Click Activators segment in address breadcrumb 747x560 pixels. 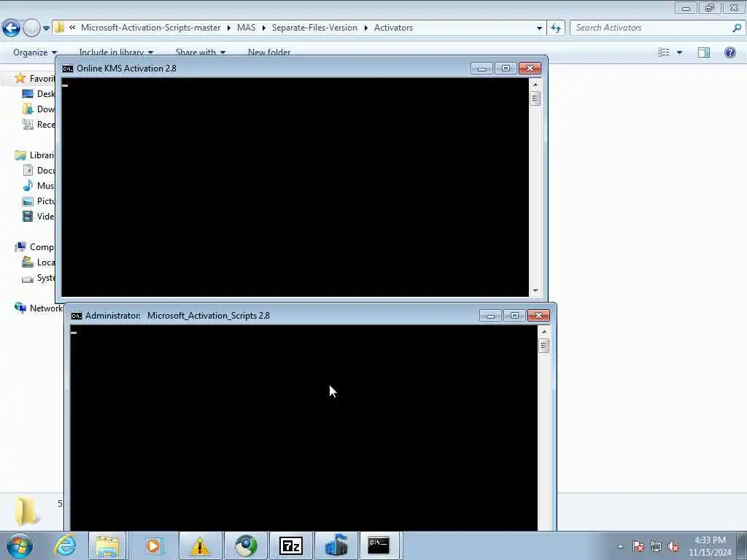point(393,28)
